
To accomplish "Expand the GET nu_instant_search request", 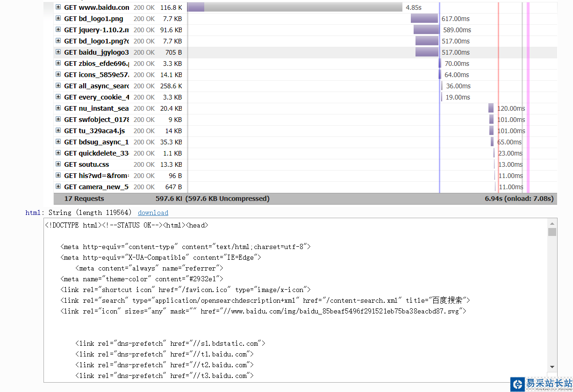I will point(58,108).
